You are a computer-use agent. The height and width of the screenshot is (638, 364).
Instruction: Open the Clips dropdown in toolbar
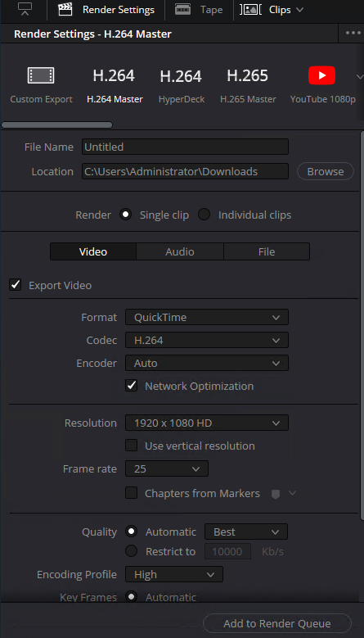tap(272, 10)
